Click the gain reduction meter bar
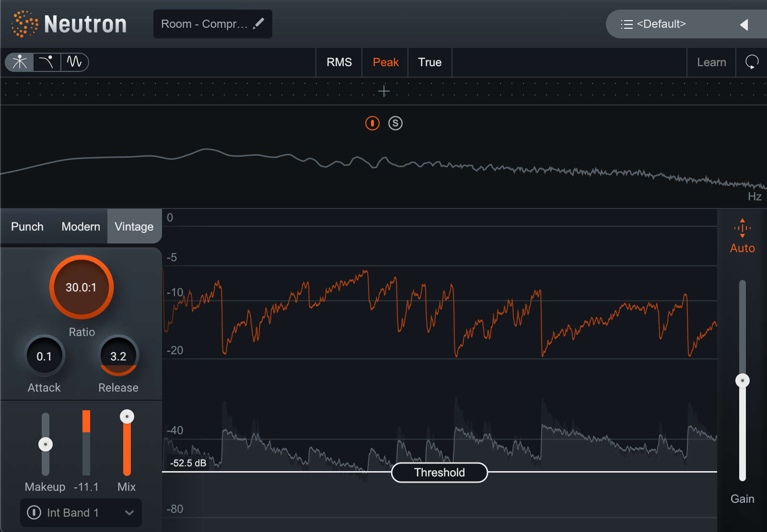Screen dimensions: 767x532 click(86, 443)
